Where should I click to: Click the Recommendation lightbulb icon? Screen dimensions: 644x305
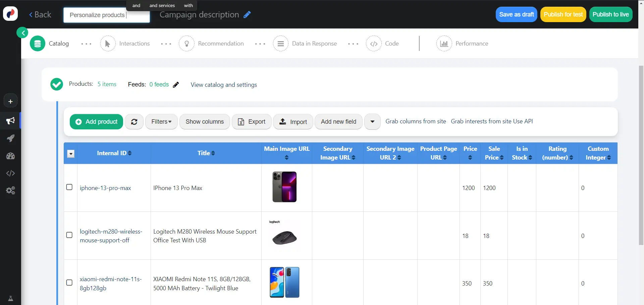[x=186, y=44]
